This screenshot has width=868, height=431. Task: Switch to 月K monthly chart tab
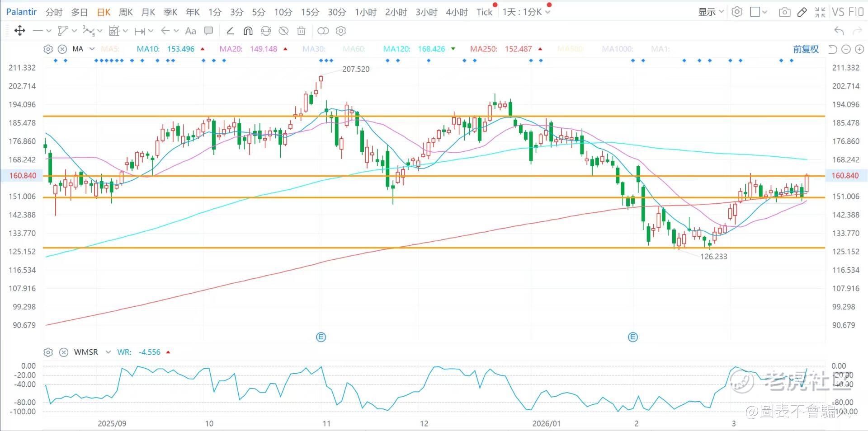coord(148,12)
